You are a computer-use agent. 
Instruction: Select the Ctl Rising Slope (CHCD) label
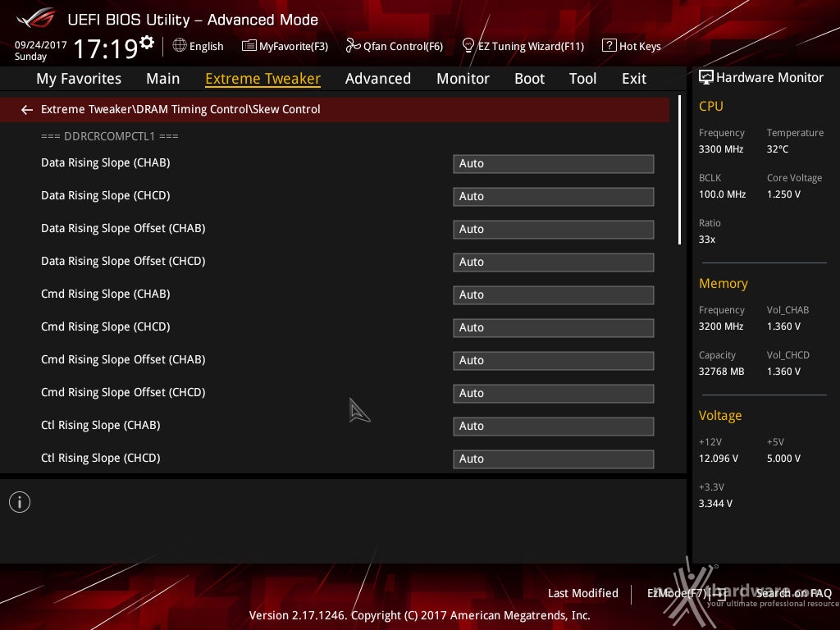click(101, 458)
